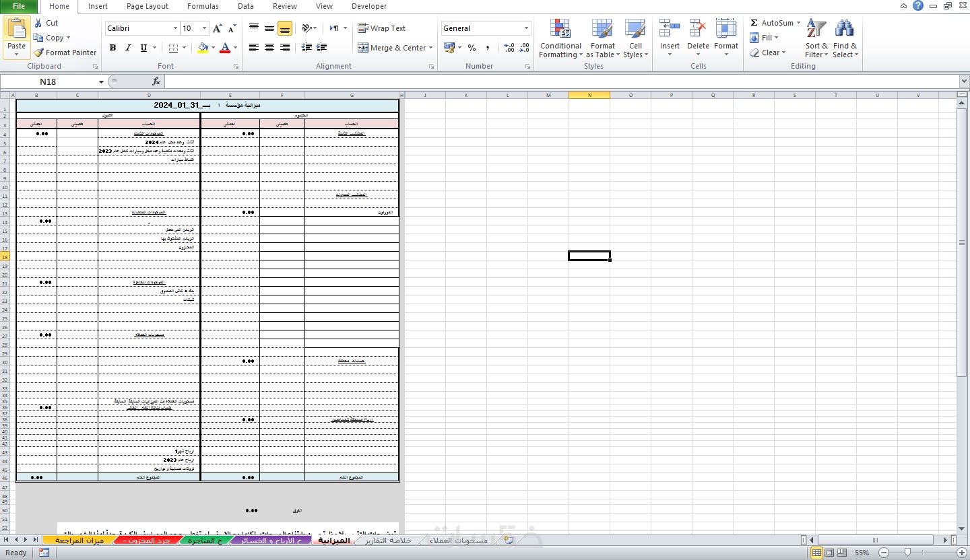Switch to Page Layout view in status bar
This screenshot has height=560, width=970.
pyautogui.click(x=830, y=553)
